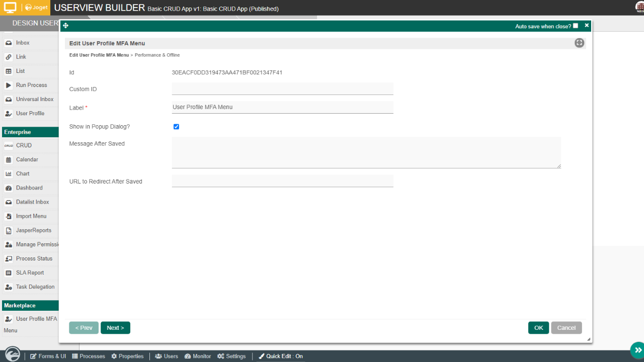Select the Calendar menu icon

(9, 160)
